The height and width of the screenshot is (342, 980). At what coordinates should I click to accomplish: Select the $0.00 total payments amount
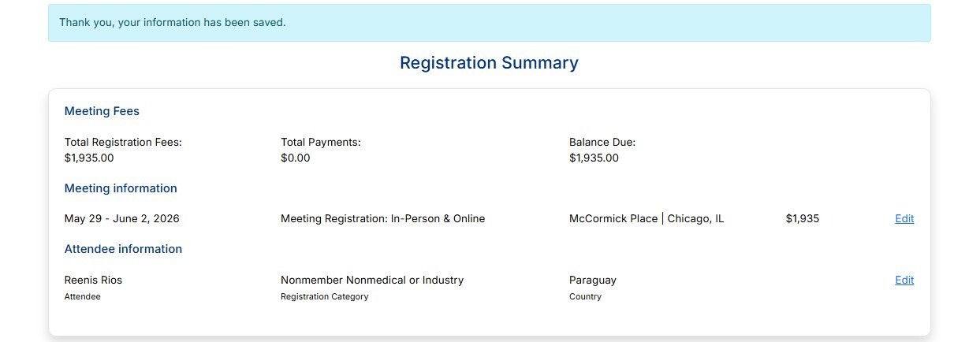(296, 158)
